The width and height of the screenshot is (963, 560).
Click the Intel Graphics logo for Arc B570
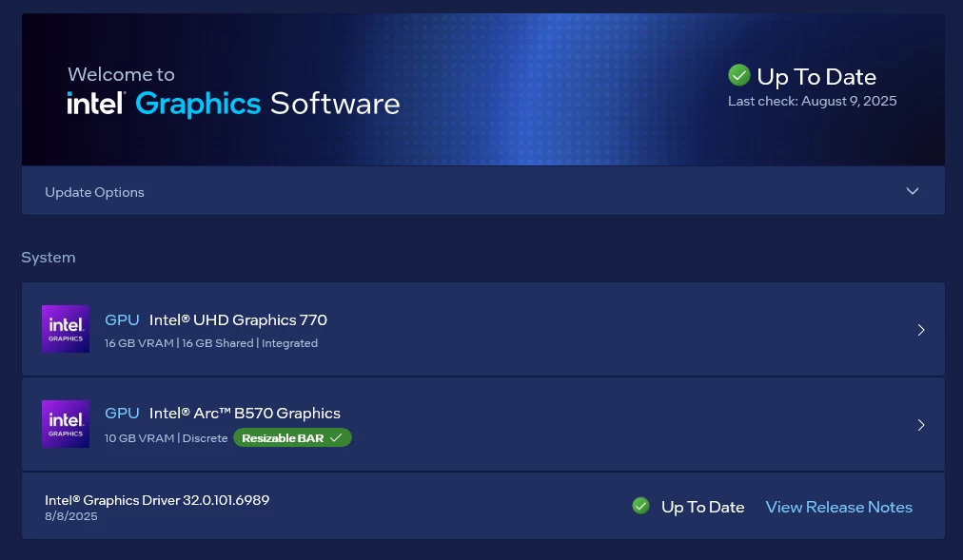(x=66, y=424)
